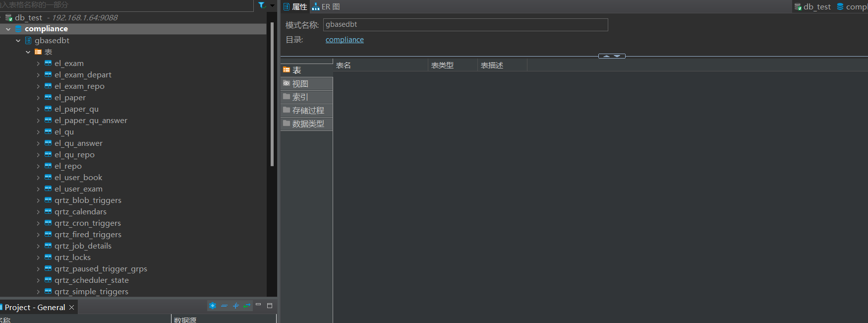
Task: Collapse the 表 folder in navigator
Action: tap(28, 52)
